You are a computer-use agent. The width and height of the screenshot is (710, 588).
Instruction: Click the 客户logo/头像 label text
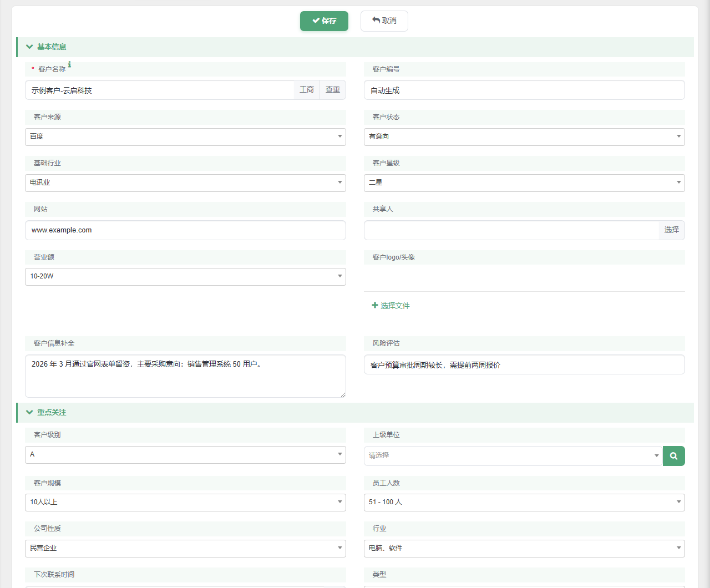click(394, 257)
